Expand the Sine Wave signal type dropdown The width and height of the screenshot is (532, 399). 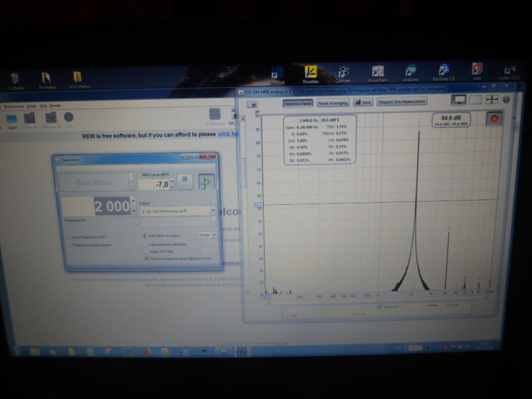coord(131,182)
